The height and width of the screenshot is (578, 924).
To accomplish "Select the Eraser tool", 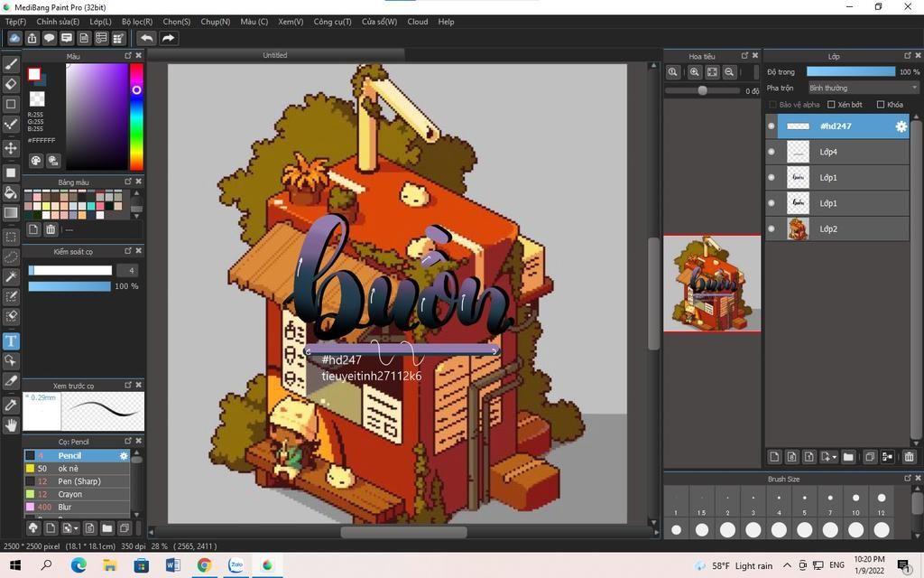I will [x=11, y=84].
